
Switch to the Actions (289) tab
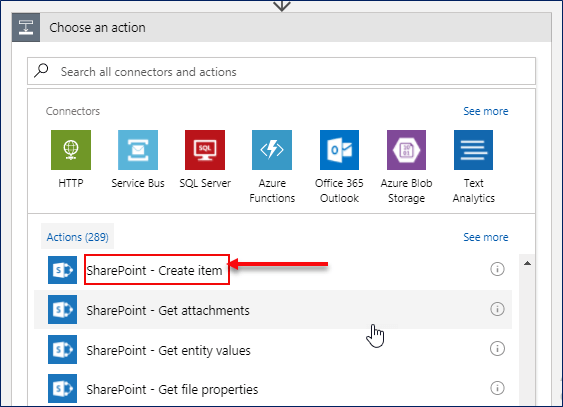[78, 237]
